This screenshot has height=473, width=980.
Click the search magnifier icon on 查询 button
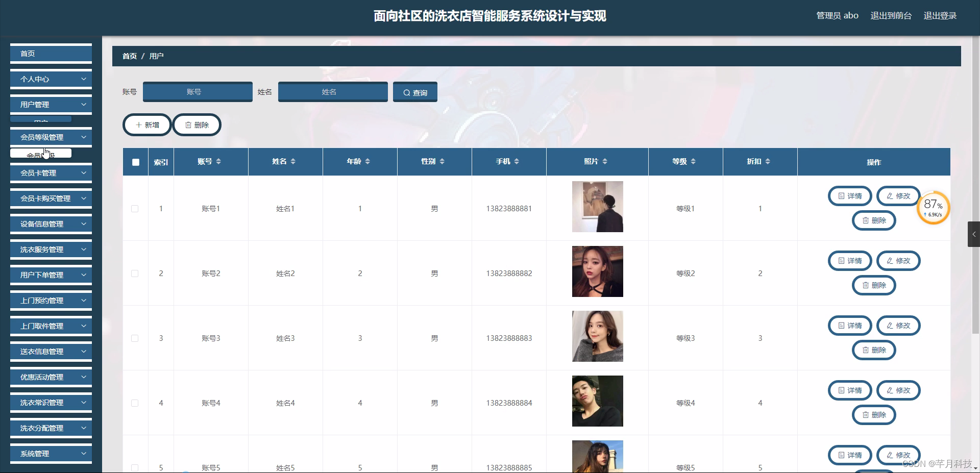pos(407,92)
